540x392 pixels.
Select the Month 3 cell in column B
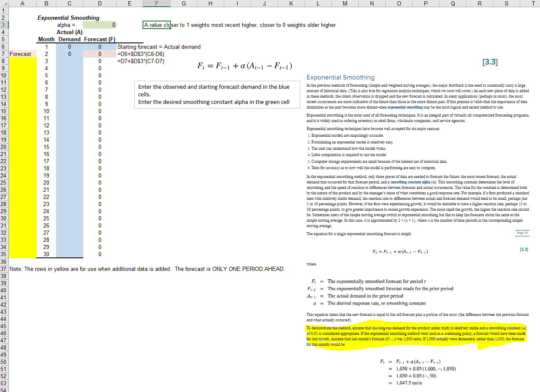click(x=46, y=61)
